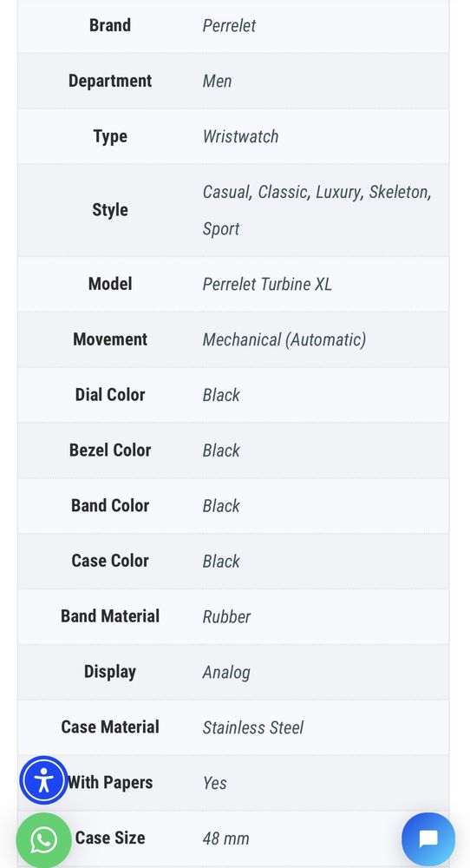
Task: Click the Band Color label
Action: point(110,505)
